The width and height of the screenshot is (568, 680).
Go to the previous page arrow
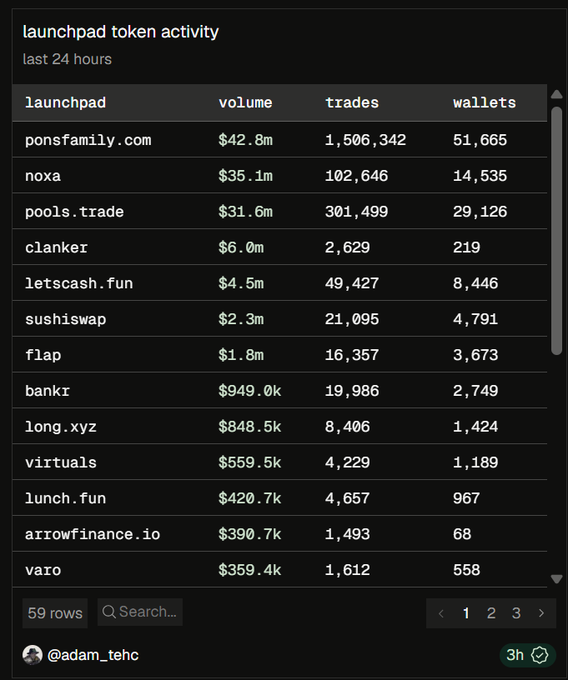pos(441,613)
